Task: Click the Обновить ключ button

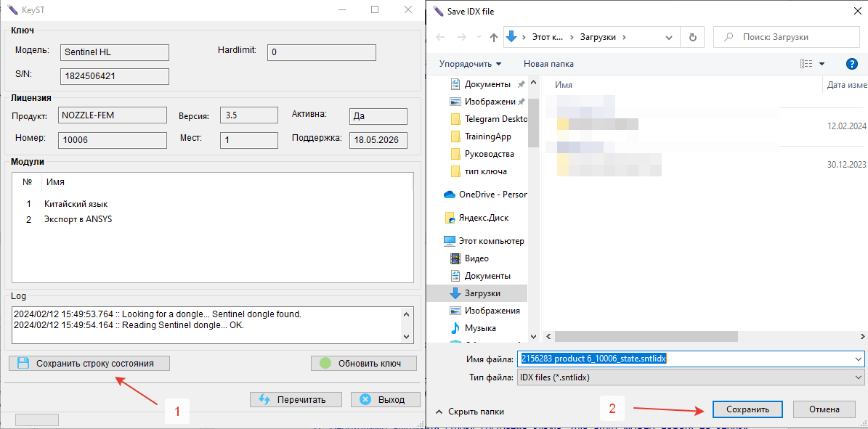Action: tap(364, 363)
